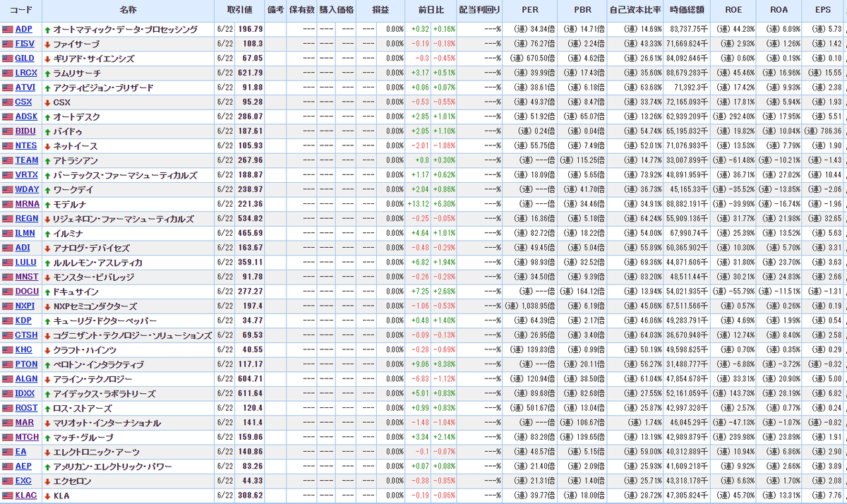Open the ILMN ticker link

pos(25,234)
